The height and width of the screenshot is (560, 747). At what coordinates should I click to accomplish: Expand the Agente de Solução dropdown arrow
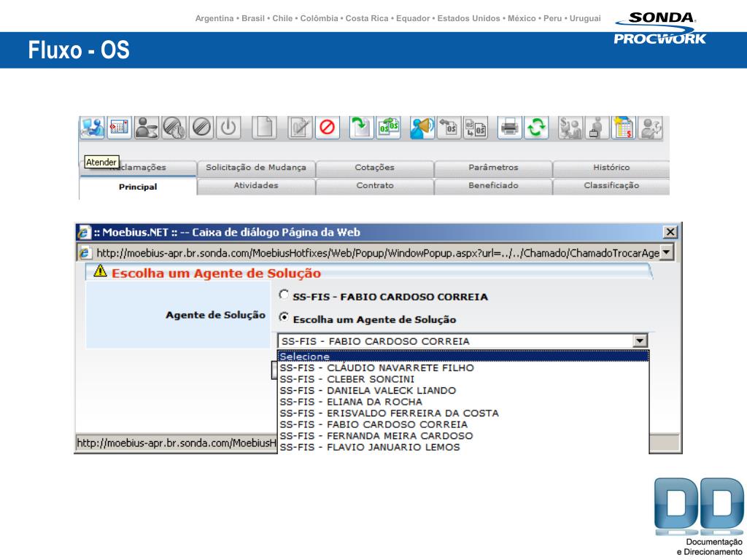(x=639, y=341)
